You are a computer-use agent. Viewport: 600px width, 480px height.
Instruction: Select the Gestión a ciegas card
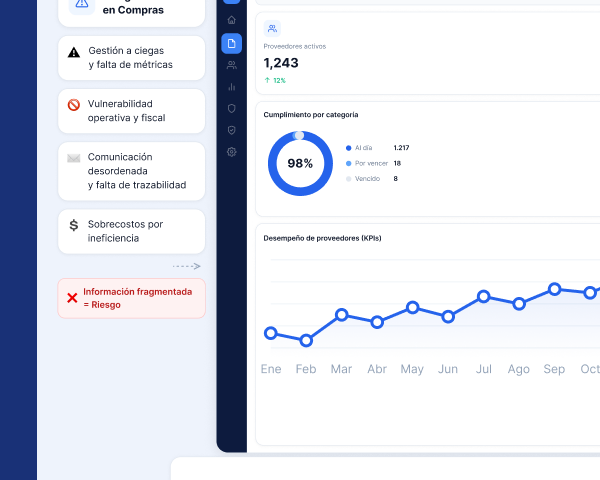[131, 58]
